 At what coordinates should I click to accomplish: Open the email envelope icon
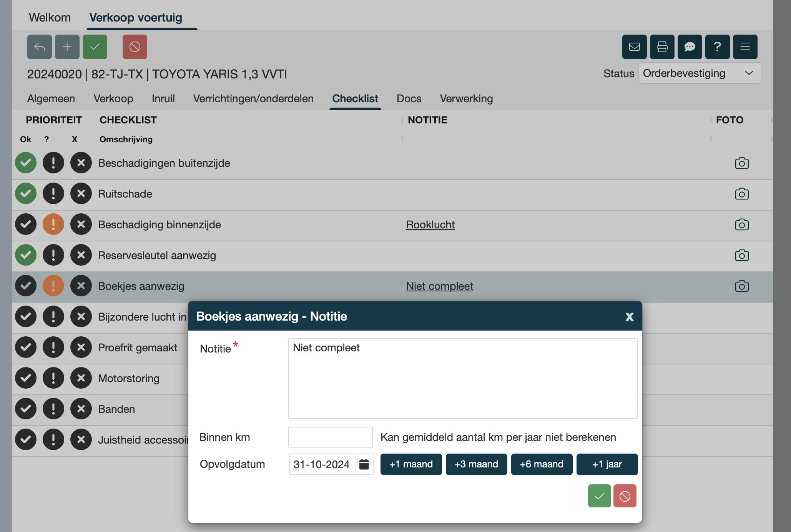[x=634, y=47]
